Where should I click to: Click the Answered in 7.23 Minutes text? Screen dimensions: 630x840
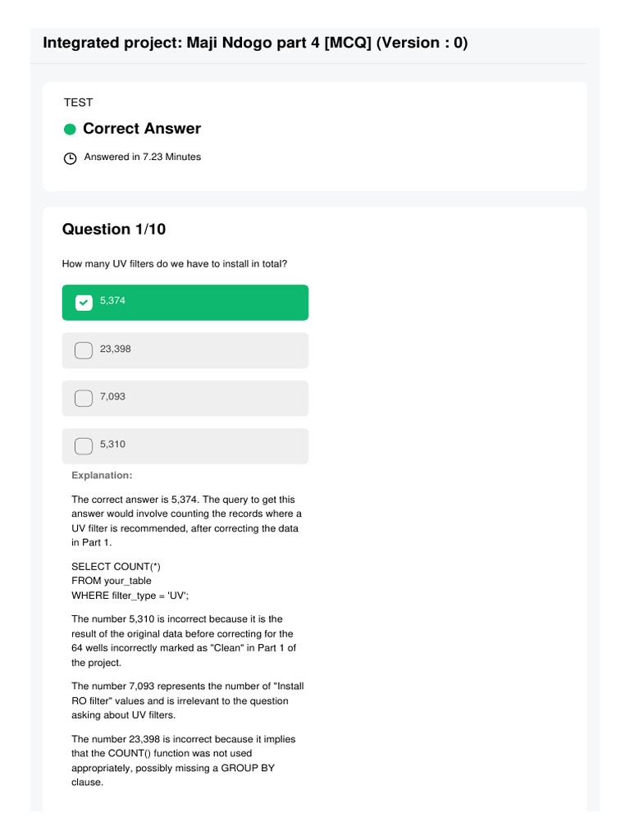point(142,157)
